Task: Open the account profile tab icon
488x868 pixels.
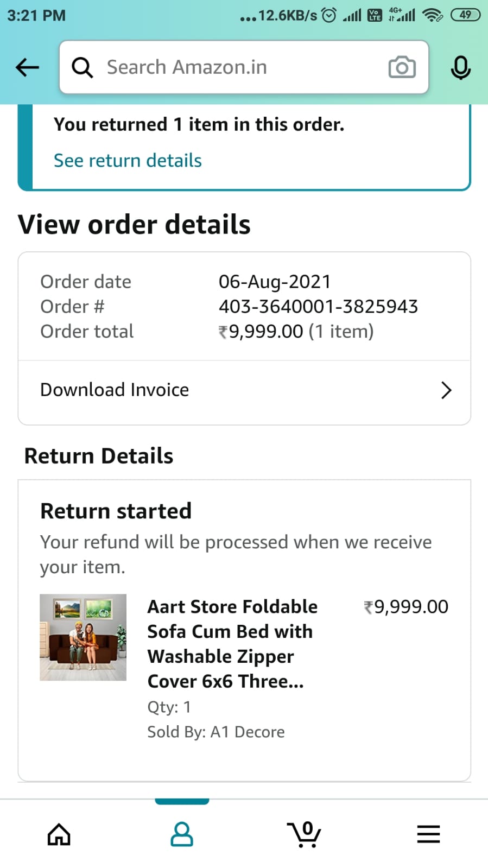Action: 182,834
